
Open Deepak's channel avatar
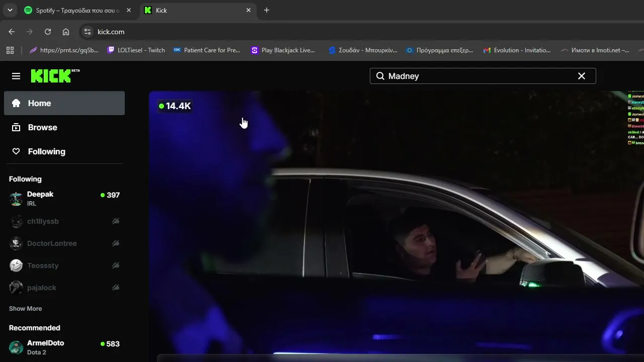point(16,199)
